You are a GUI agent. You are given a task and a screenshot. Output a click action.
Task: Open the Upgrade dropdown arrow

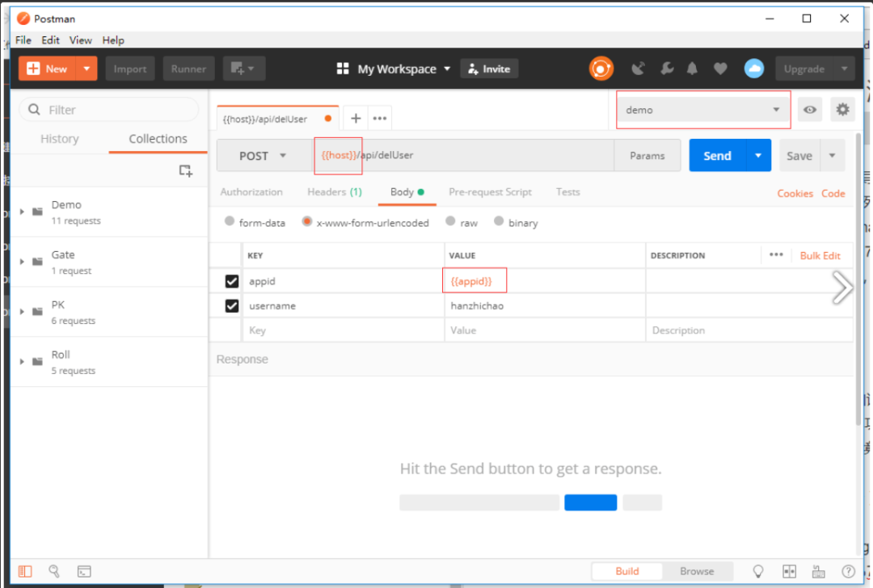point(844,69)
